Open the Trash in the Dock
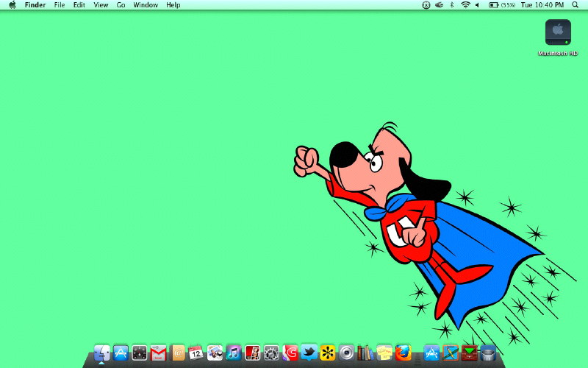The image size is (588, 368). pyautogui.click(x=488, y=353)
